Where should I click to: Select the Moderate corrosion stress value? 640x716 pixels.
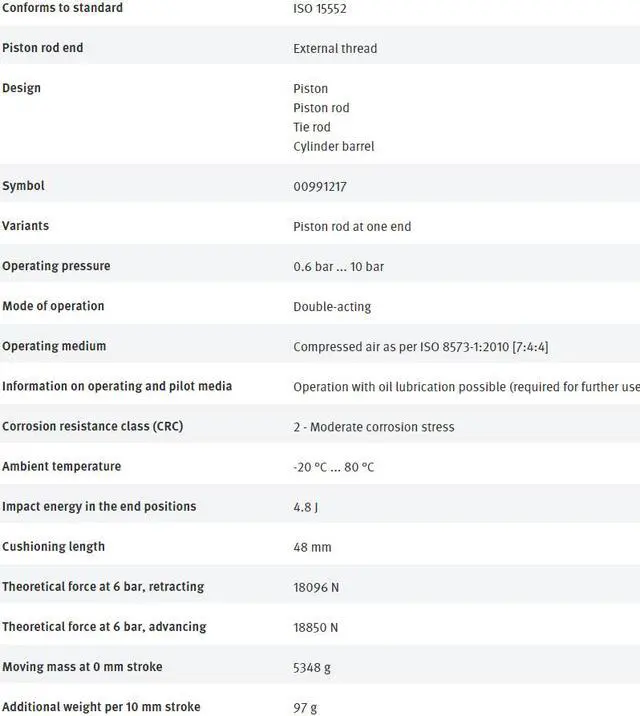[x=374, y=427]
